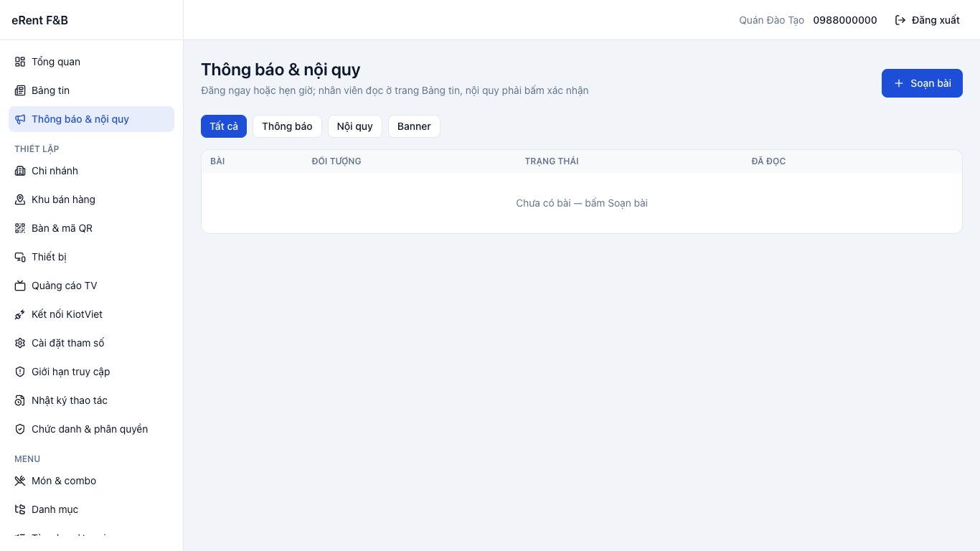The width and height of the screenshot is (980, 551).
Task: Open Chi nhánh settings
Action: point(91,171)
